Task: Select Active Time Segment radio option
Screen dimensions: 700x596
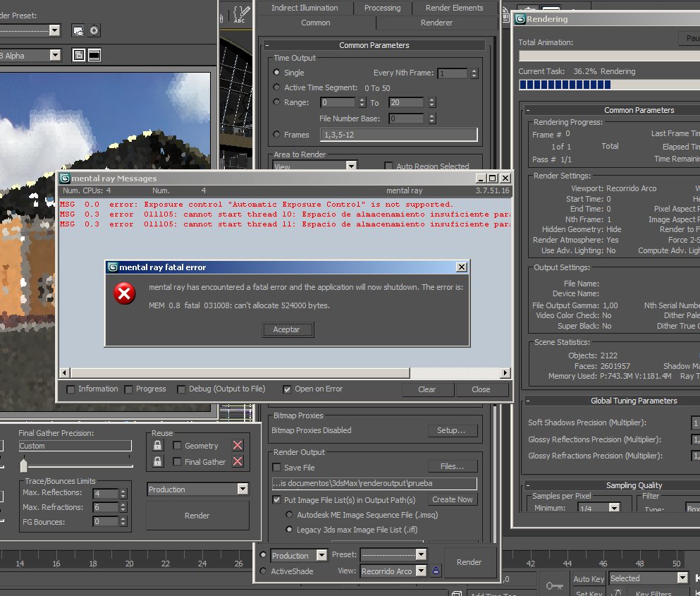Action: pyautogui.click(x=276, y=87)
